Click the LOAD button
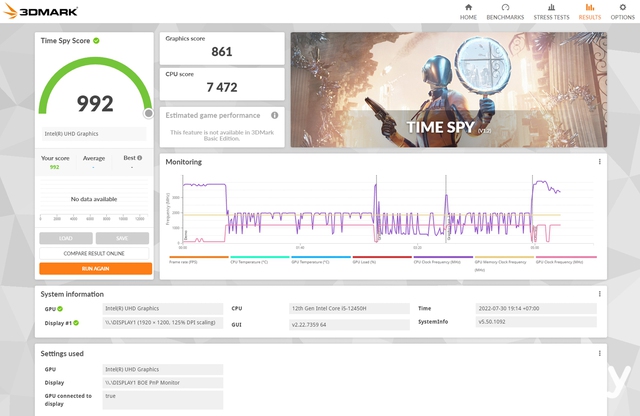Viewport: 640px width, 416px height. click(66, 238)
